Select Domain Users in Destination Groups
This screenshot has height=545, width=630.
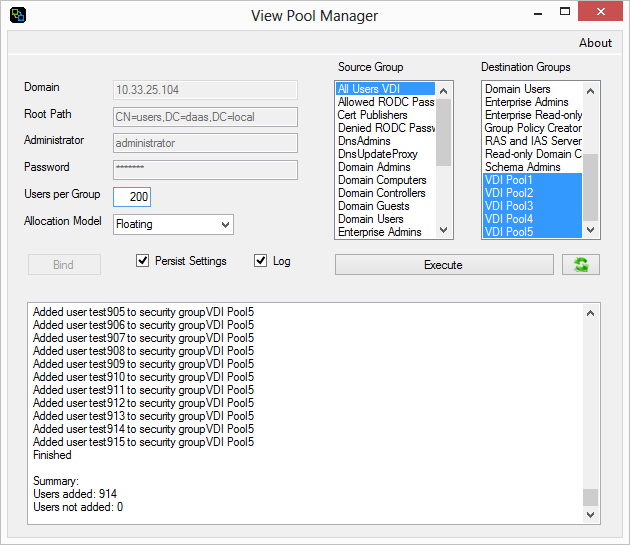[532, 89]
